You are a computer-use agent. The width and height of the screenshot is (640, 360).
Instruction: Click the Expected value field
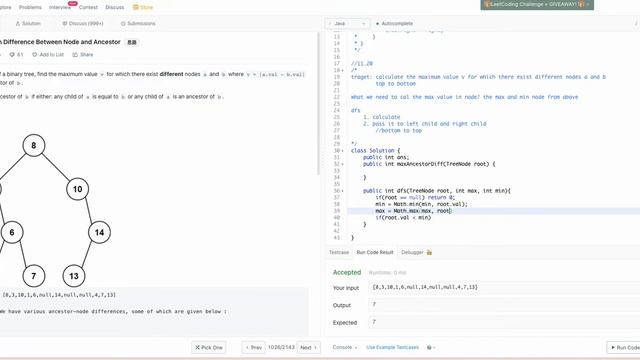click(x=504, y=322)
